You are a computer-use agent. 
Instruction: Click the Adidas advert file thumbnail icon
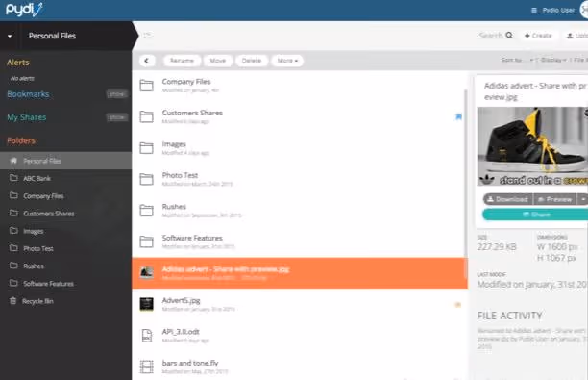tap(146, 272)
